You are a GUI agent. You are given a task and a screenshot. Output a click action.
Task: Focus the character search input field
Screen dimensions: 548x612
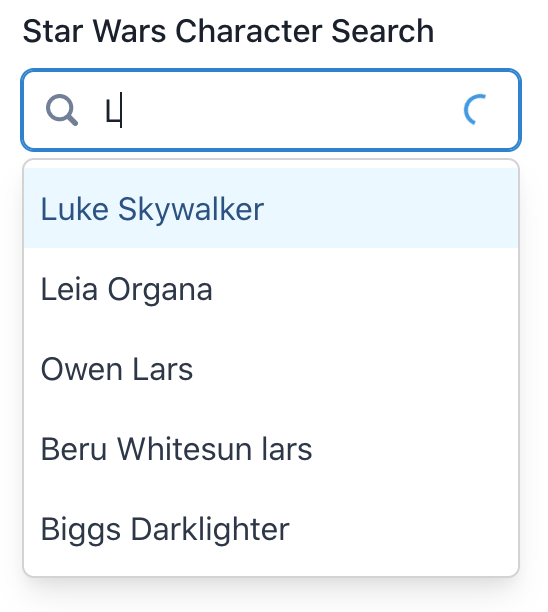[x=271, y=110]
